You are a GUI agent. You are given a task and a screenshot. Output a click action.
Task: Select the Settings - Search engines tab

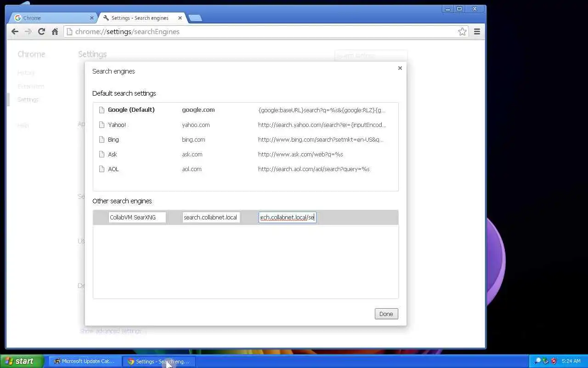coord(142,18)
